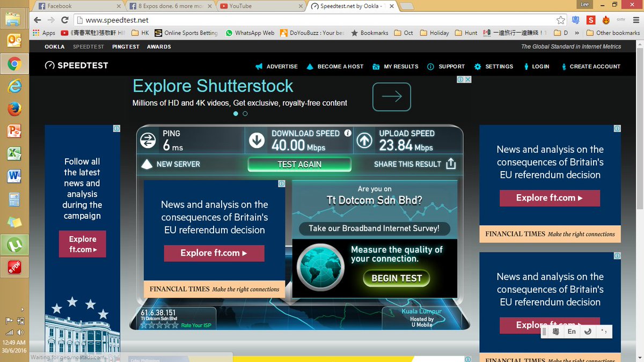
Task: Click the ping arrows icon
Action: click(x=148, y=141)
